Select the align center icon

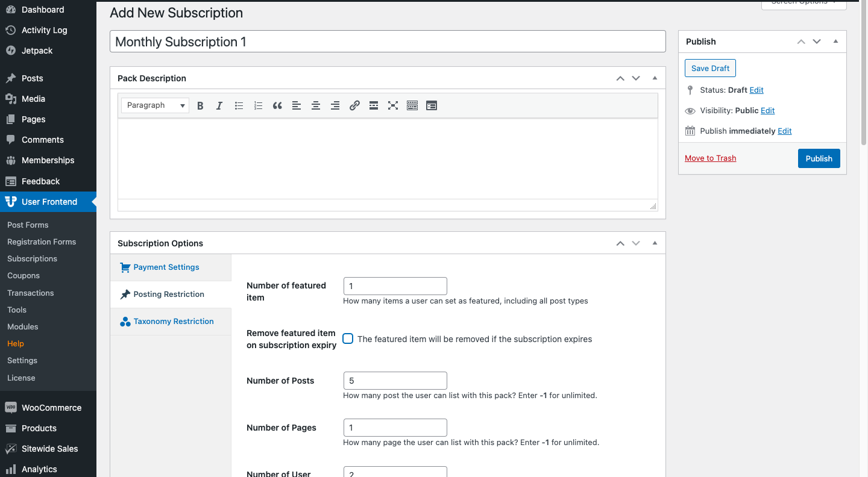tap(316, 105)
